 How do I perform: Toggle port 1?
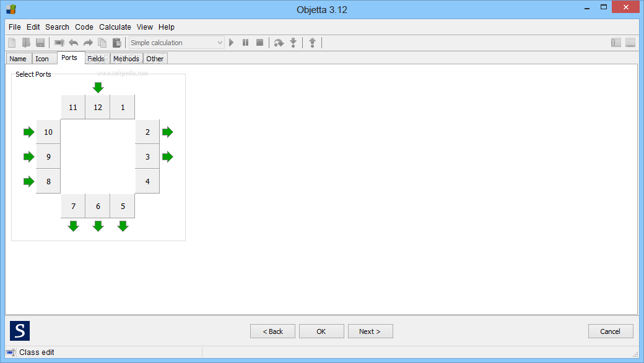pos(123,108)
